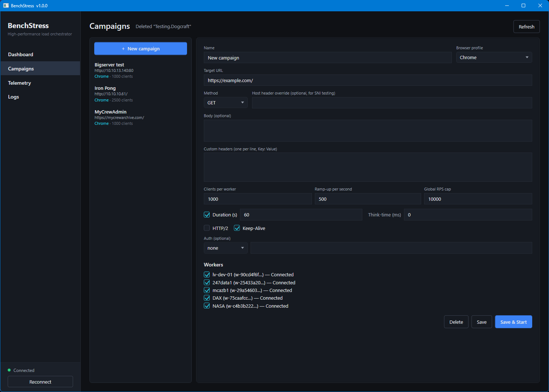
Task: Select the MyCrewAdmin campaign
Action: click(141, 118)
